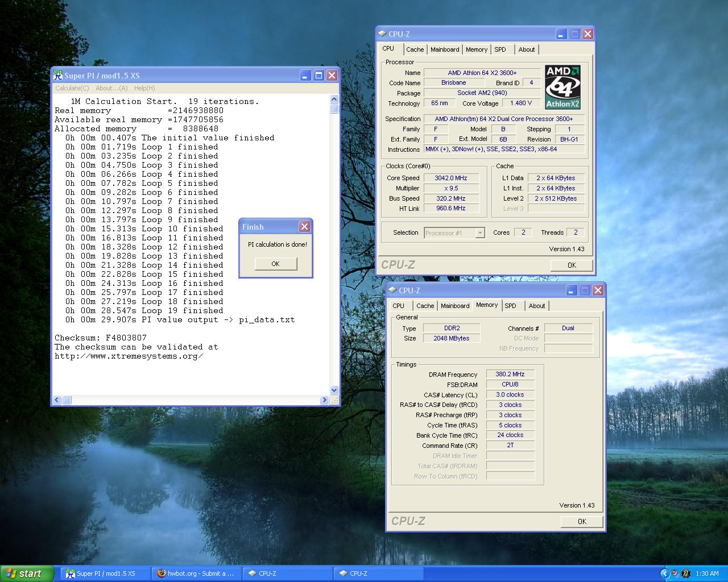Select Cache tab in top CPU-Z window
This screenshot has height=582, width=728.
[415, 49]
